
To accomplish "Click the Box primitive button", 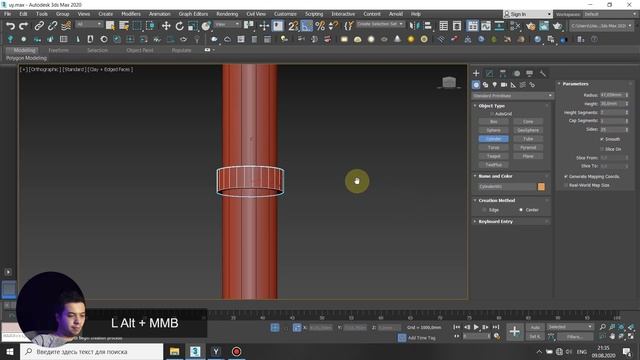I will coord(493,122).
